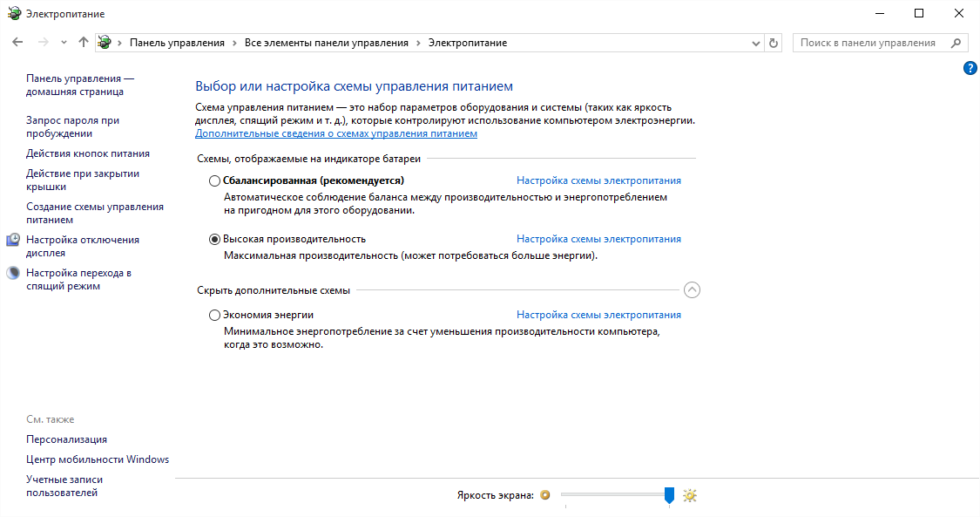
Task: Click the bright sun icon near slider
Action: tap(690, 495)
